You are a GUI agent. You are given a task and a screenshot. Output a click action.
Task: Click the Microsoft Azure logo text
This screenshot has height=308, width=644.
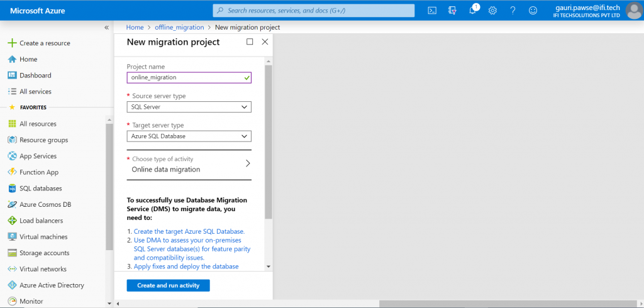pos(37,11)
